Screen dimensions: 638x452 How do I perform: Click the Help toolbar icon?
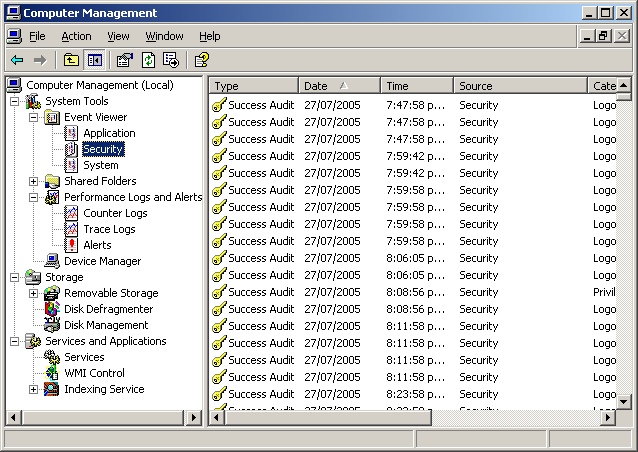(x=202, y=60)
